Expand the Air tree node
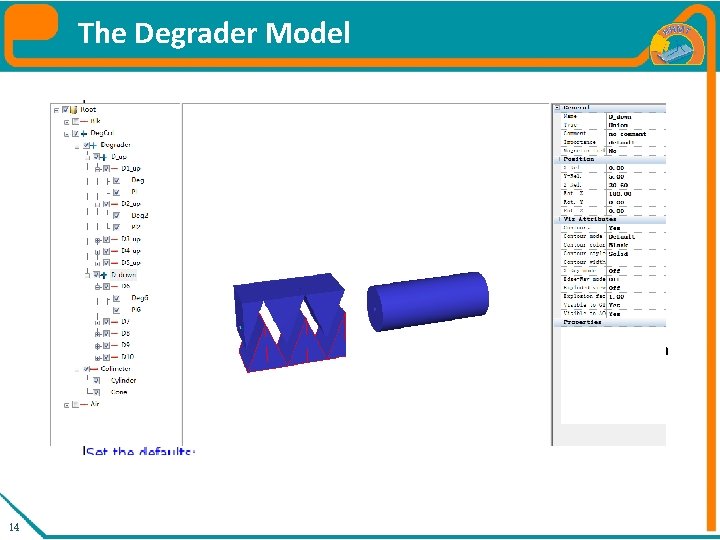720x540 pixels. pyautogui.click(x=67, y=405)
